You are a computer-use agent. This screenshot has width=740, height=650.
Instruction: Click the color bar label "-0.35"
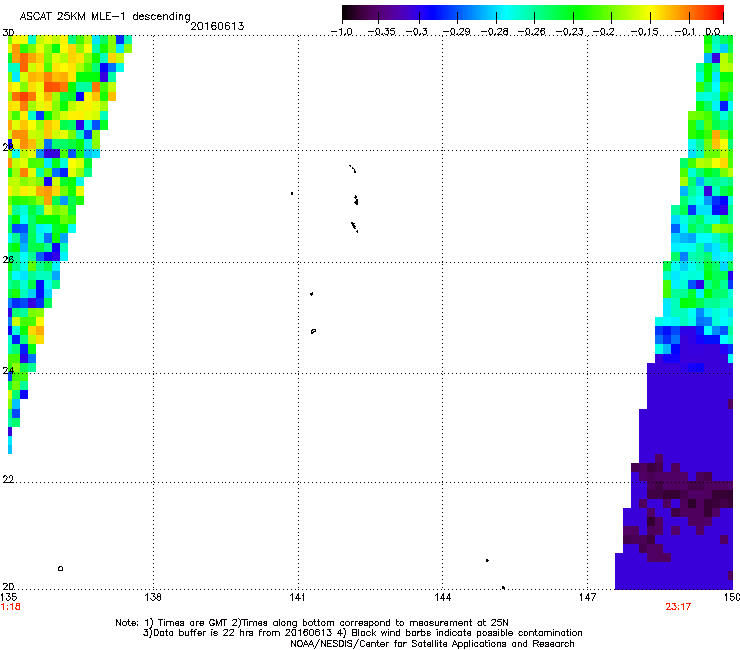[x=381, y=32]
